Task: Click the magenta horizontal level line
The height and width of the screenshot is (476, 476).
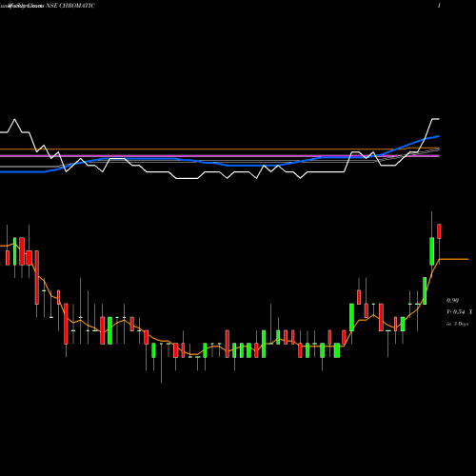Action: coord(220,156)
